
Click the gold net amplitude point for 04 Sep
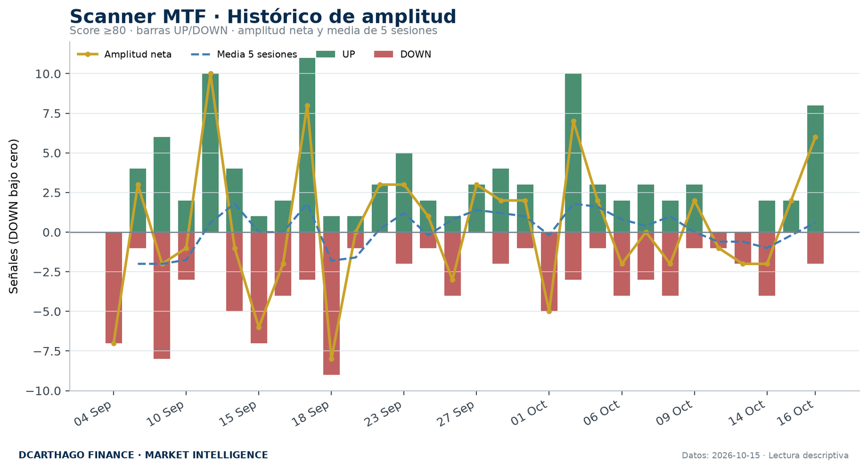coord(113,343)
